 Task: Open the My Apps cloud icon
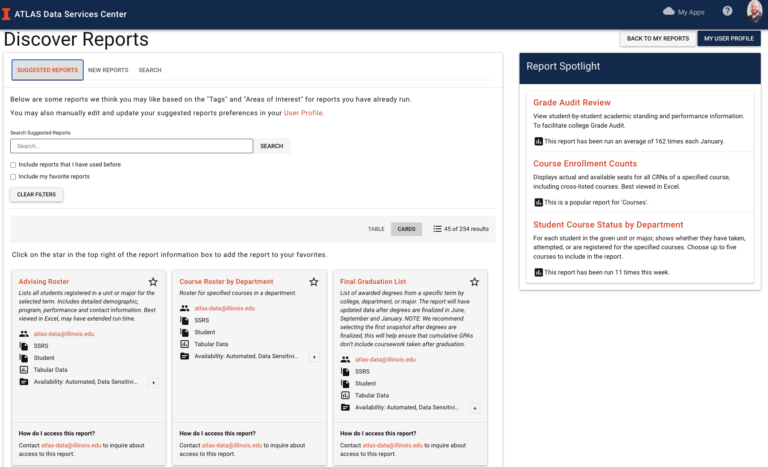pos(669,11)
